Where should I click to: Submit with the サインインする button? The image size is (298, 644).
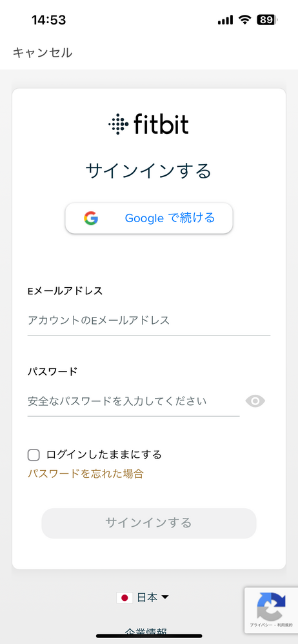pos(149,523)
